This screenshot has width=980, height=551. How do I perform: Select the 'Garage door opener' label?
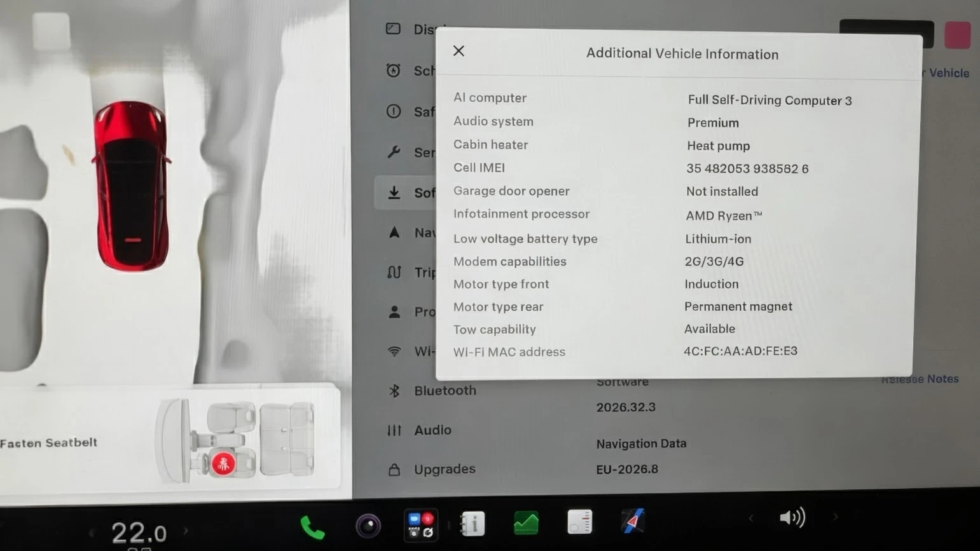[x=511, y=191]
